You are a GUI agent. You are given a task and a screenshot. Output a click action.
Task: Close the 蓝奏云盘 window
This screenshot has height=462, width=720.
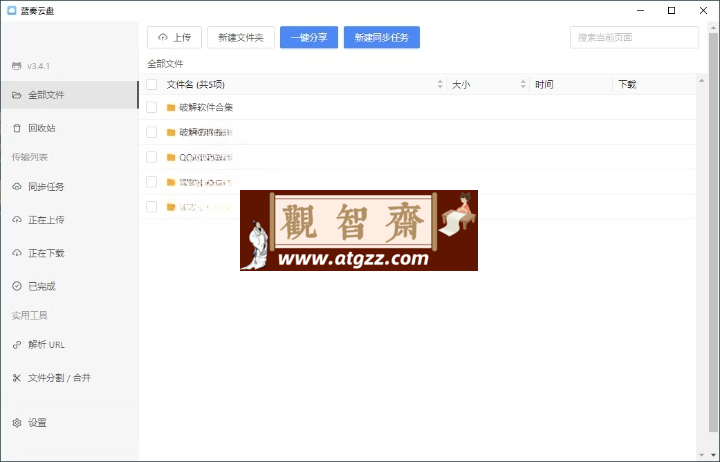703,11
